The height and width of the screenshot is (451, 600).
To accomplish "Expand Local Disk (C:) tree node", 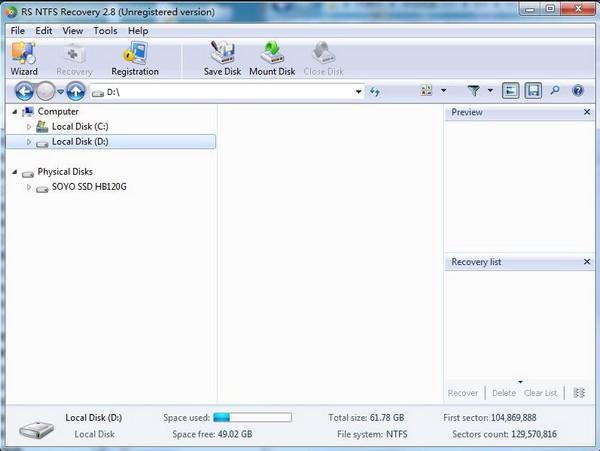I will pos(29,127).
